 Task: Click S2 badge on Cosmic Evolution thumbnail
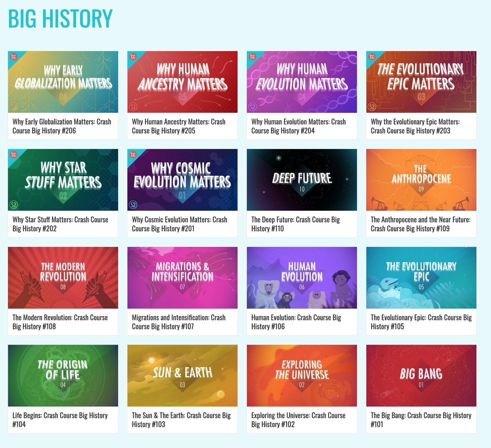pyautogui.click(x=133, y=205)
